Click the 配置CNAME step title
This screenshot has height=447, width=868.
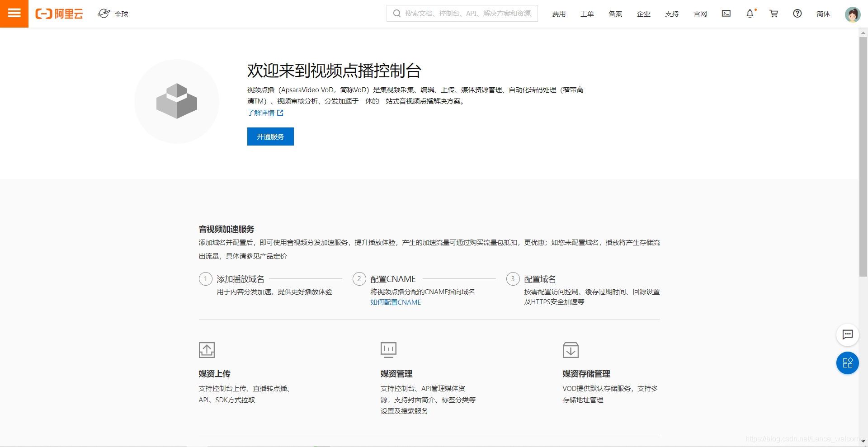click(393, 279)
